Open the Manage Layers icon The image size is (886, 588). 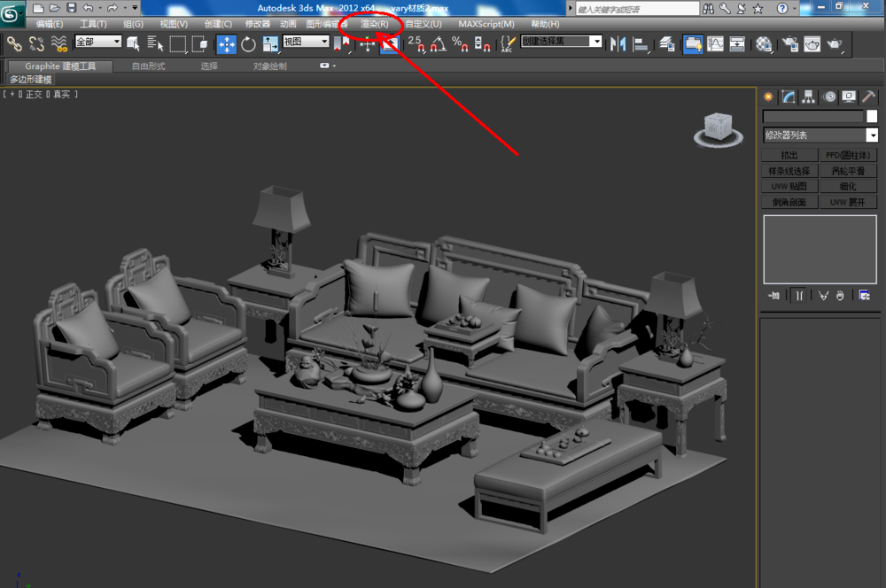(x=667, y=43)
